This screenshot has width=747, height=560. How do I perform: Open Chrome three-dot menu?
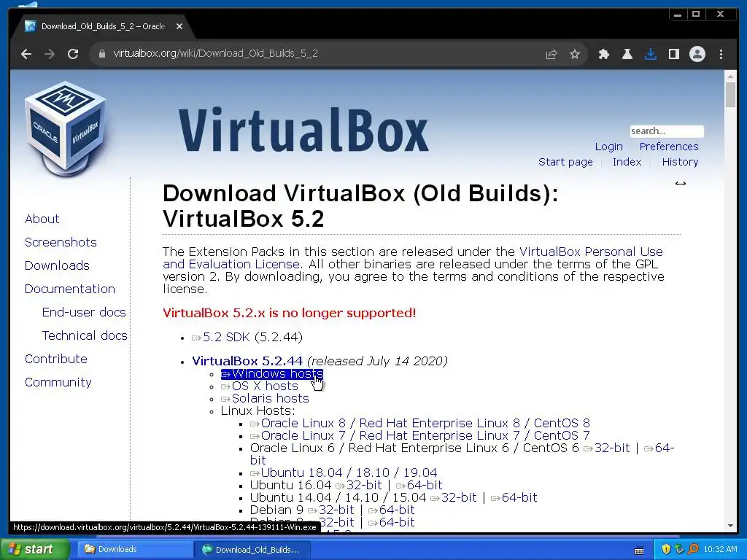[721, 54]
